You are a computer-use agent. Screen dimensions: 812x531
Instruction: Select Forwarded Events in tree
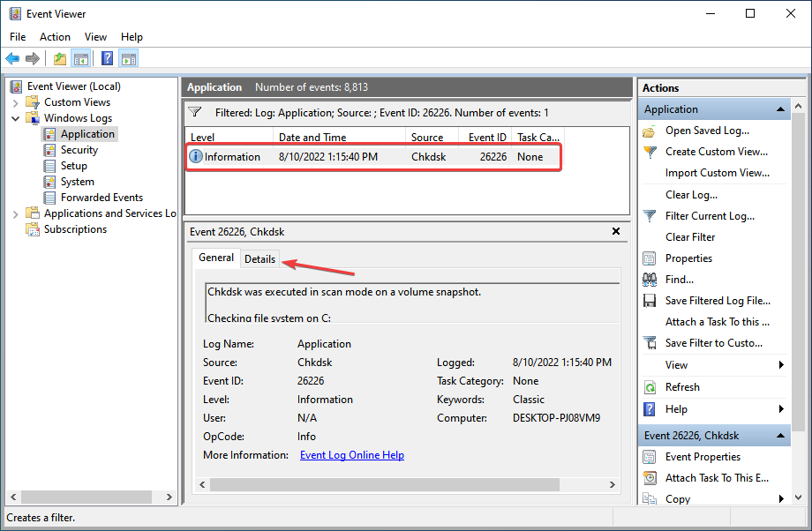coord(101,198)
